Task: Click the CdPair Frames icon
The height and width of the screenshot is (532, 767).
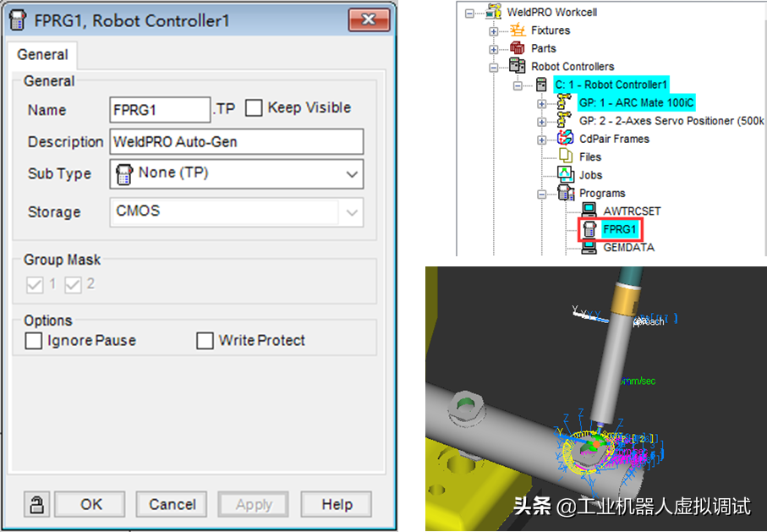Action: pyautogui.click(x=565, y=139)
